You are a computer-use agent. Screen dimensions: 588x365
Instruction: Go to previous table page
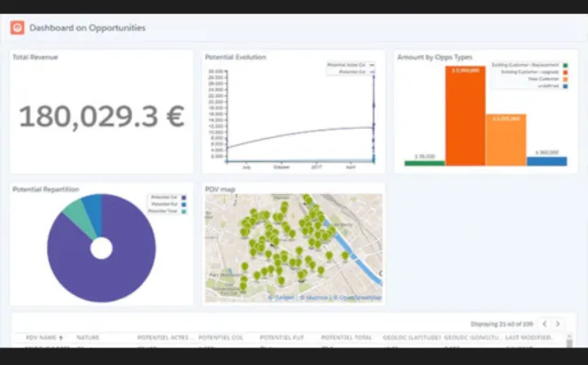pos(545,324)
